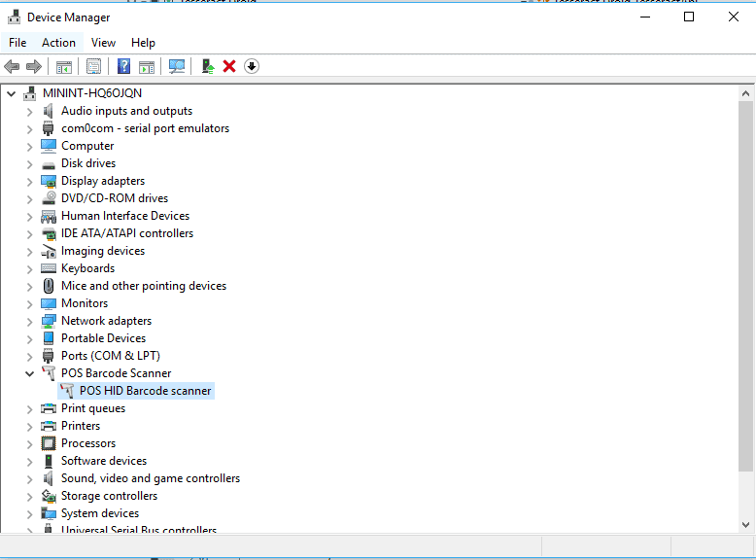Click the Disk drives icon
Screen dimensions: 756x560
click(49, 165)
